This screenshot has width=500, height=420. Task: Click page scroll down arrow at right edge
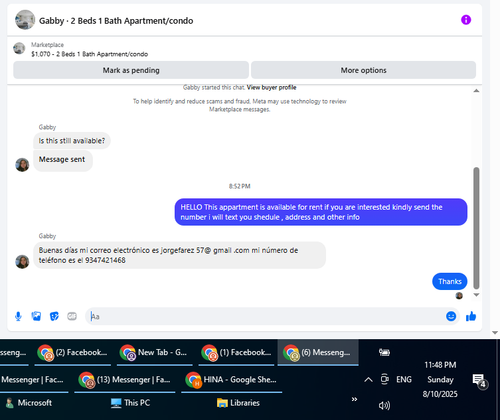pos(495,333)
